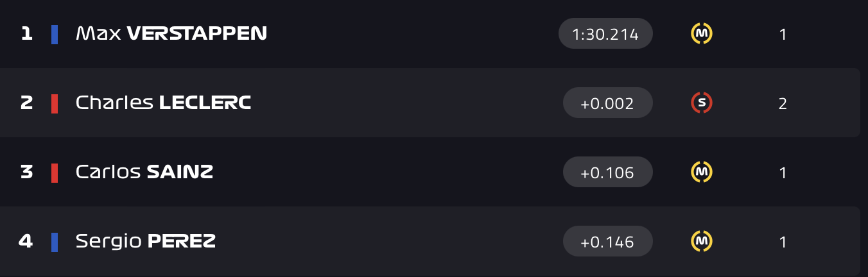
Task: Click the +0.146 gap pill
Action: 607,242
